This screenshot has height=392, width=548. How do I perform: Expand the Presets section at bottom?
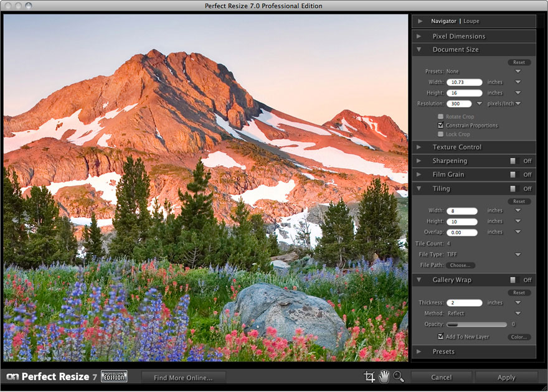pos(418,352)
